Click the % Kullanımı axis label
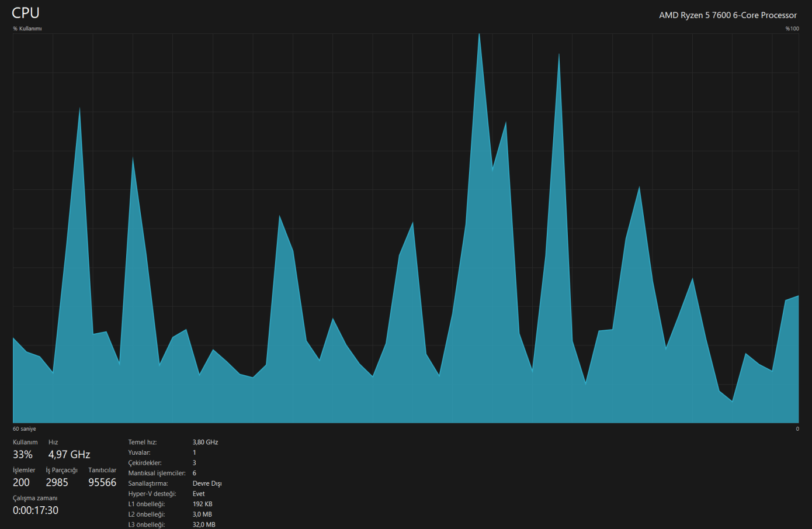The image size is (812, 529). tap(27, 29)
